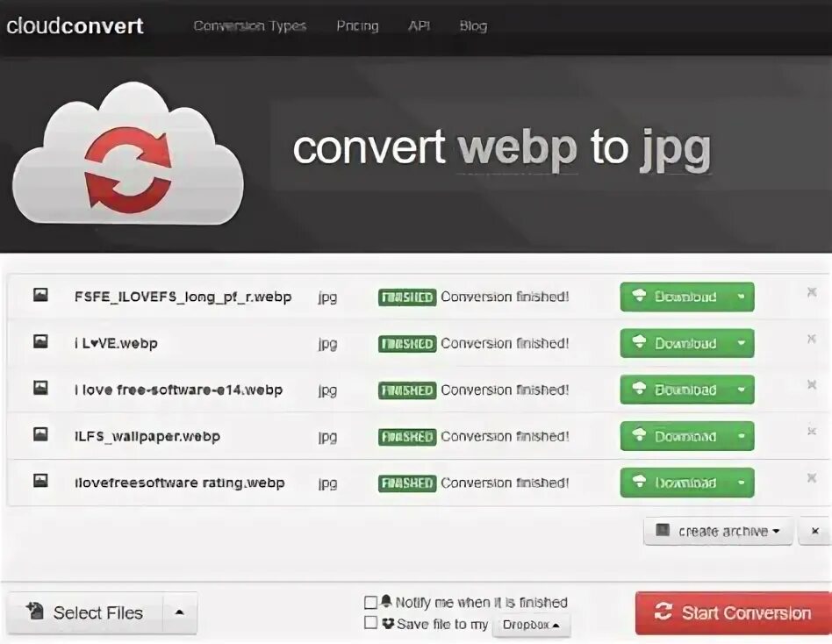Remove ilovefreesoftware rating.webp from list
The height and width of the screenshot is (644, 832).
click(811, 478)
